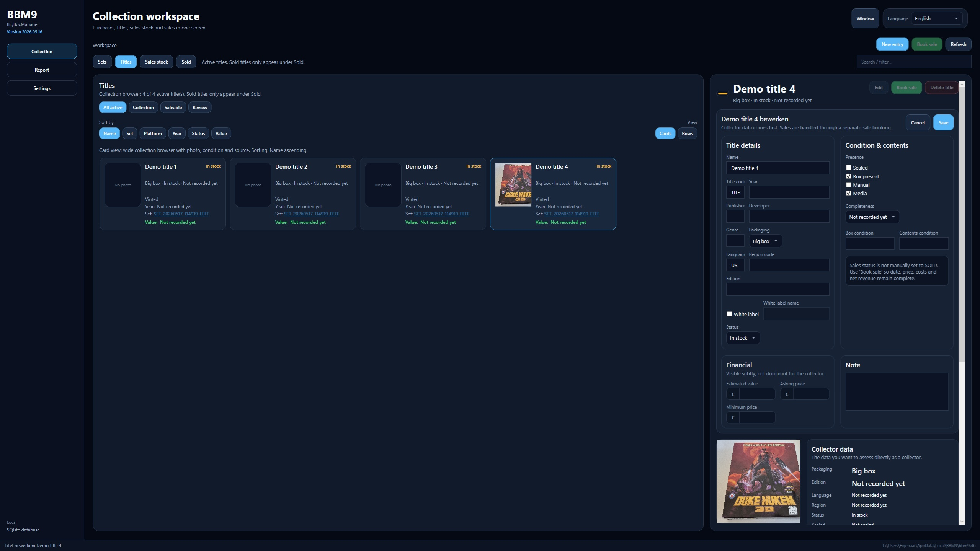Click the scrollbar up arrow in detail panel

click(962, 84)
